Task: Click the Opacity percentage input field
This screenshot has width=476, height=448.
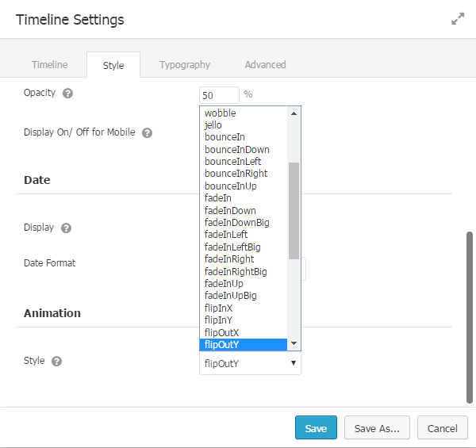Action: 219,95
